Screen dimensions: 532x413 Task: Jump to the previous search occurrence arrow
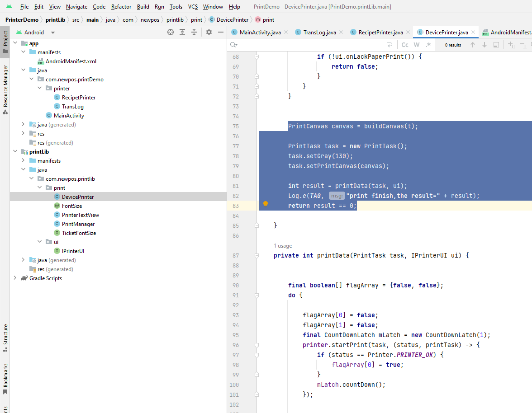point(473,45)
